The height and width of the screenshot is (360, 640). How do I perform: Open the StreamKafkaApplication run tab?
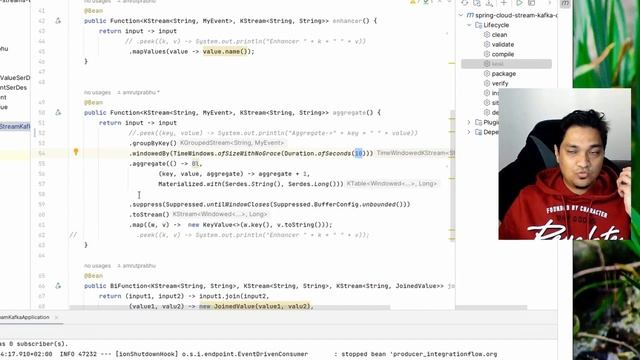point(25,317)
